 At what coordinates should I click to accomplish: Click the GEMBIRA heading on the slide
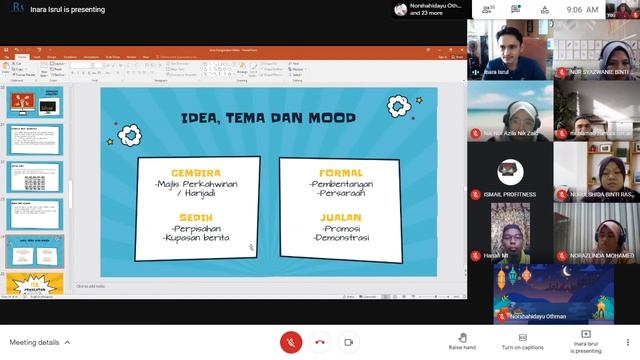196,173
